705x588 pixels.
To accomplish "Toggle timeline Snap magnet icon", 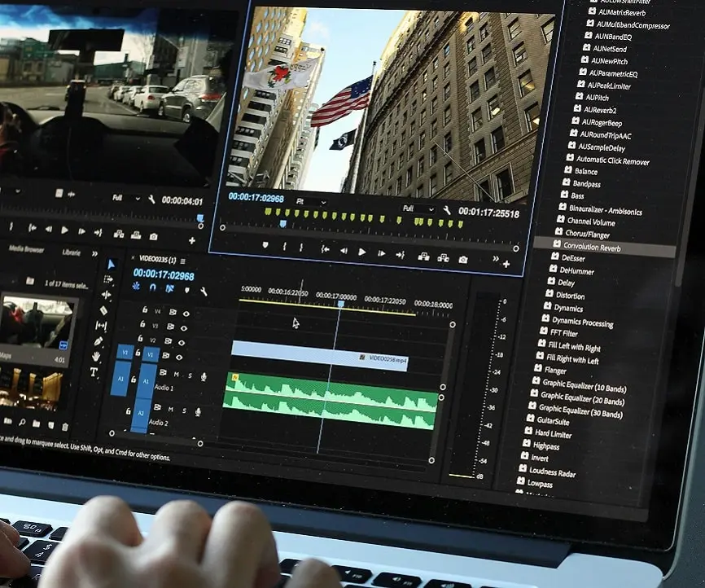I will (152, 287).
